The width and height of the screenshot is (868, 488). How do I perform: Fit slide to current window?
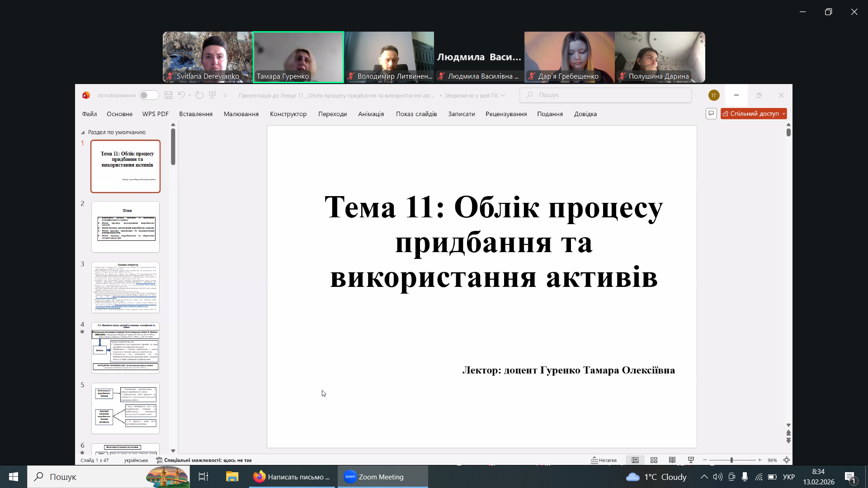pyautogui.click(x=787, y=460)
